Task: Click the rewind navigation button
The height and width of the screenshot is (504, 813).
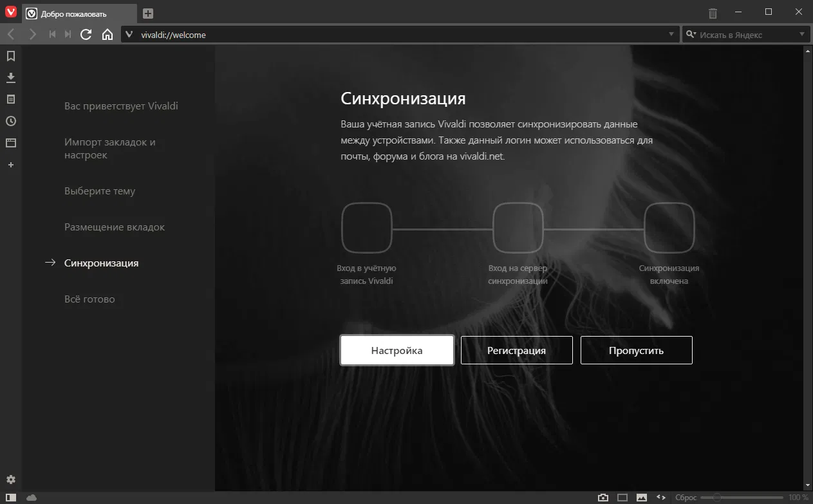Action: (53, 35)
